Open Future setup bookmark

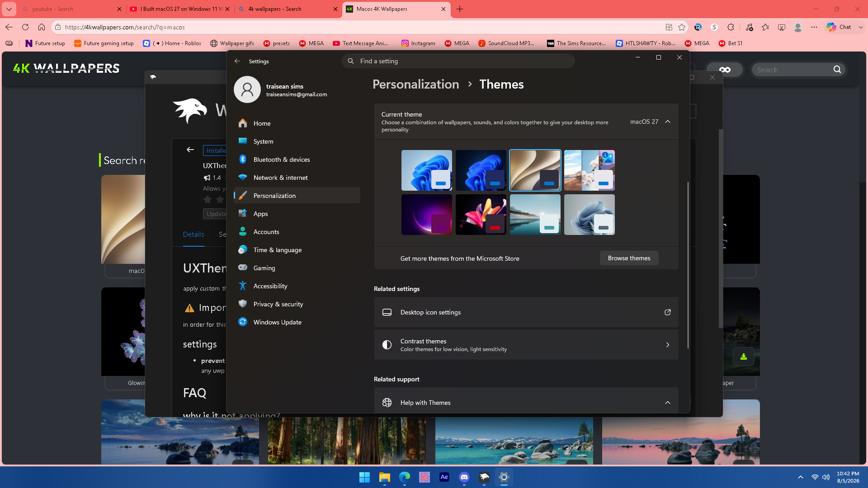pos(45,43)
